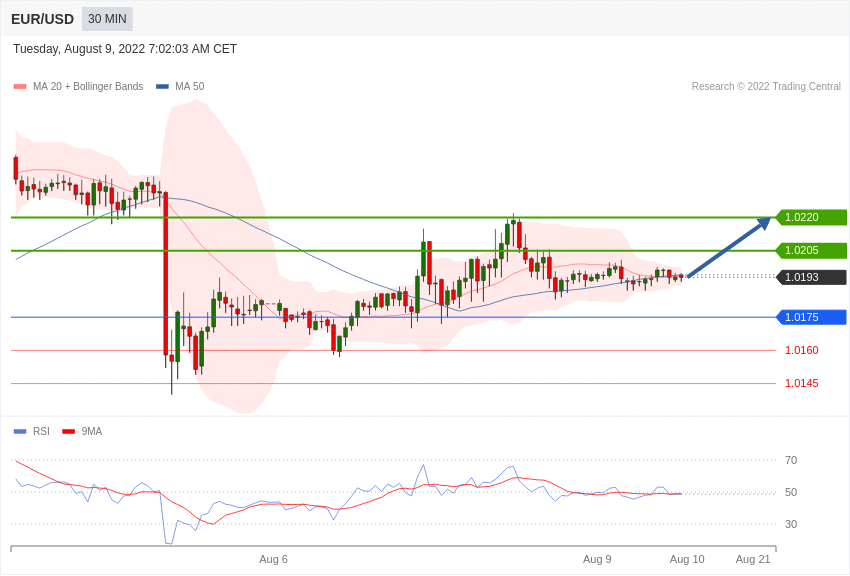
Task: Click the '9MA' legend label
Action: [x=92, y=431]
